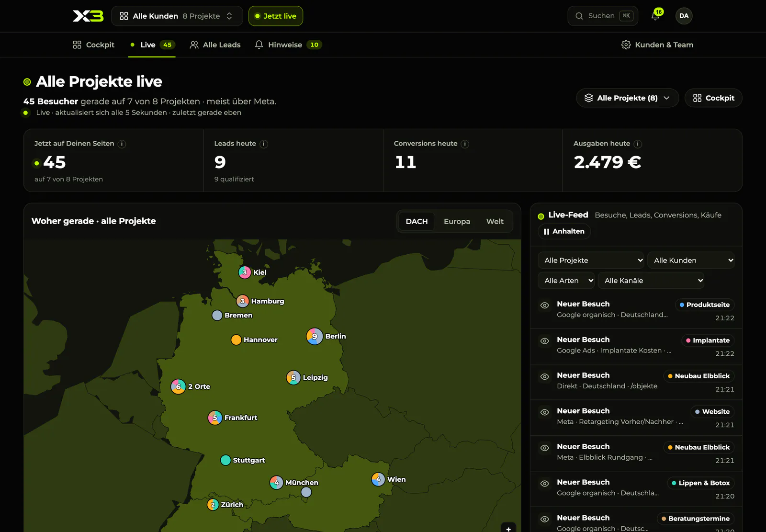This screenshot has height=532, width=766.
Task: Open the DA user avatar menu
Action: pos(684,16)
